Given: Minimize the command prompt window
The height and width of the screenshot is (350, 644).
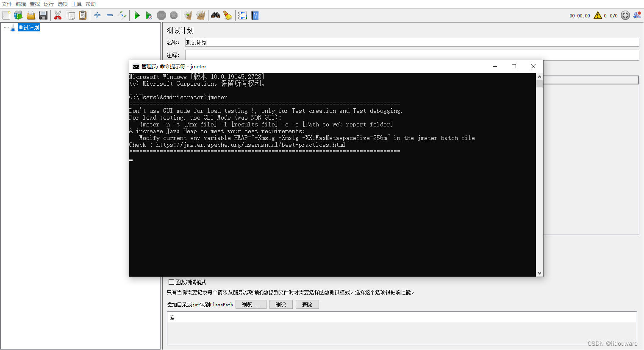Looking at the screenshot, I should (x=495, y=66).
